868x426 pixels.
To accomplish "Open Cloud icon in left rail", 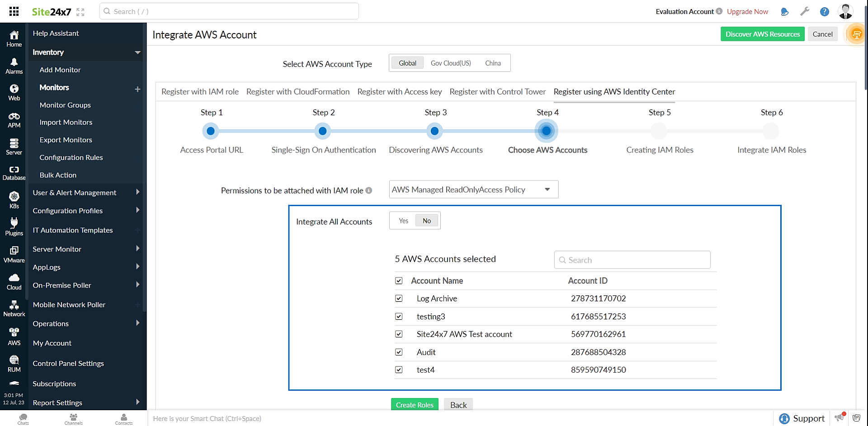I will coord(14,282).
